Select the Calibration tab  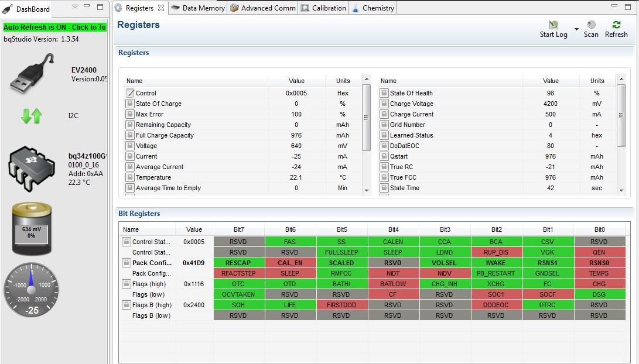(323, 8)
